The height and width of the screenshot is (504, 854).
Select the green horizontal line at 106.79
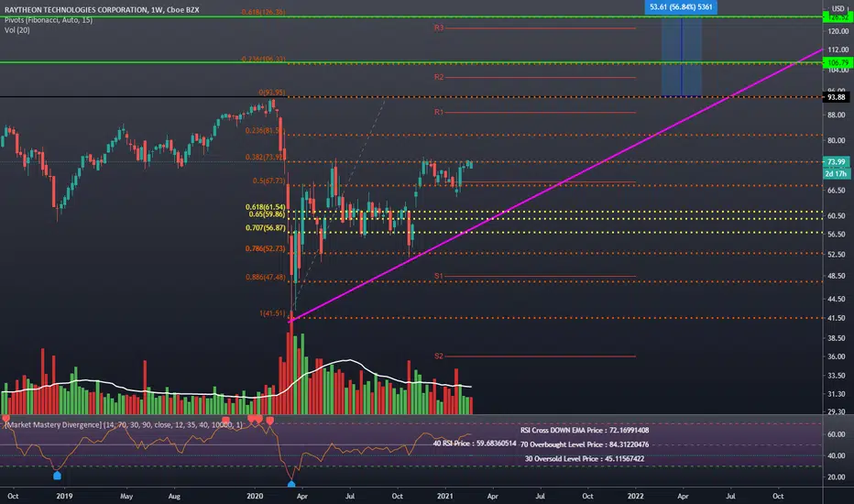(x=411, y=62)
